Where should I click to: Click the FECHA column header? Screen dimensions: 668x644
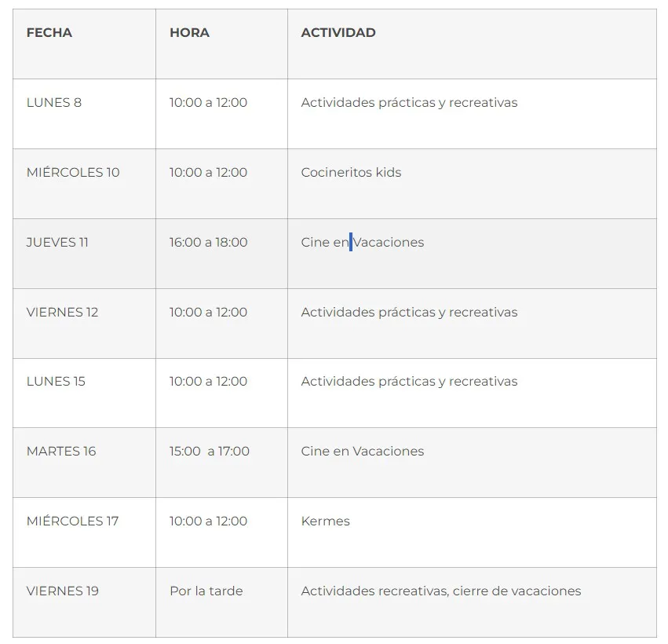[49, 33]
